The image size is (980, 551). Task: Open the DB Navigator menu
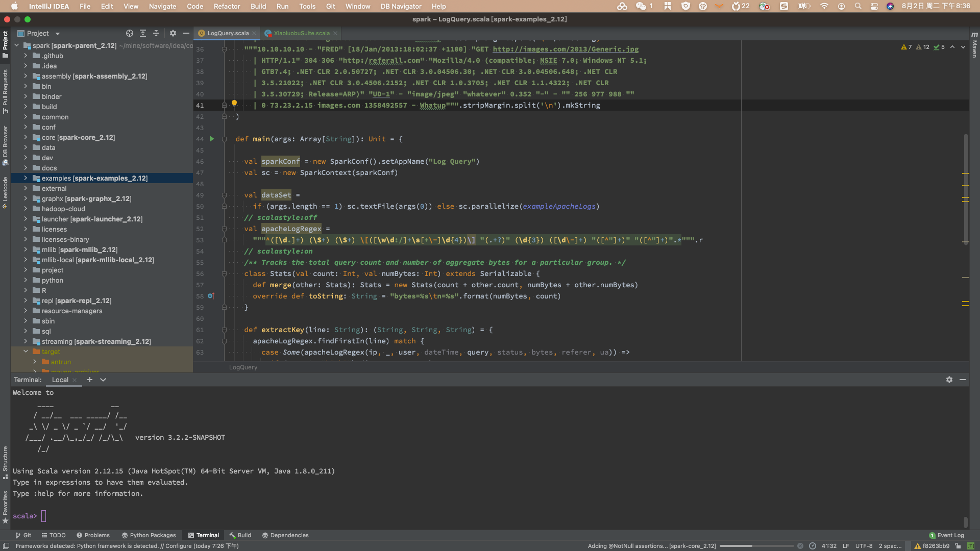coord(401,6)
